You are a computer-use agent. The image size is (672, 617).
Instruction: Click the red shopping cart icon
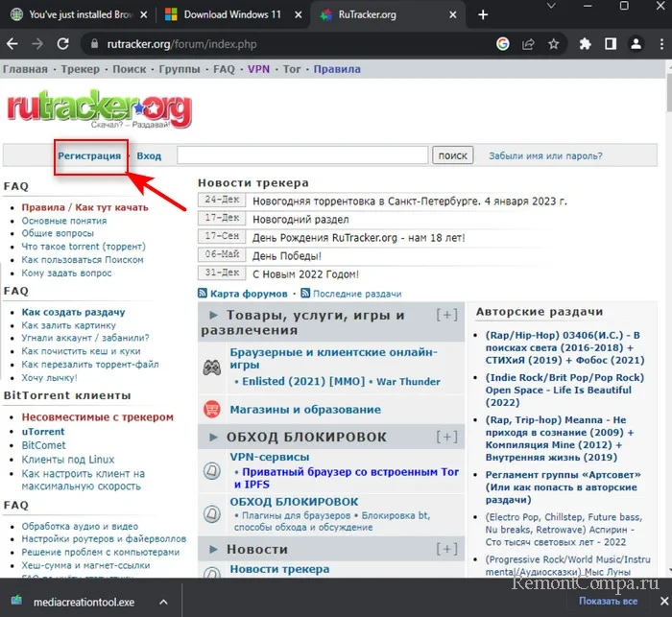pos(212,409)
